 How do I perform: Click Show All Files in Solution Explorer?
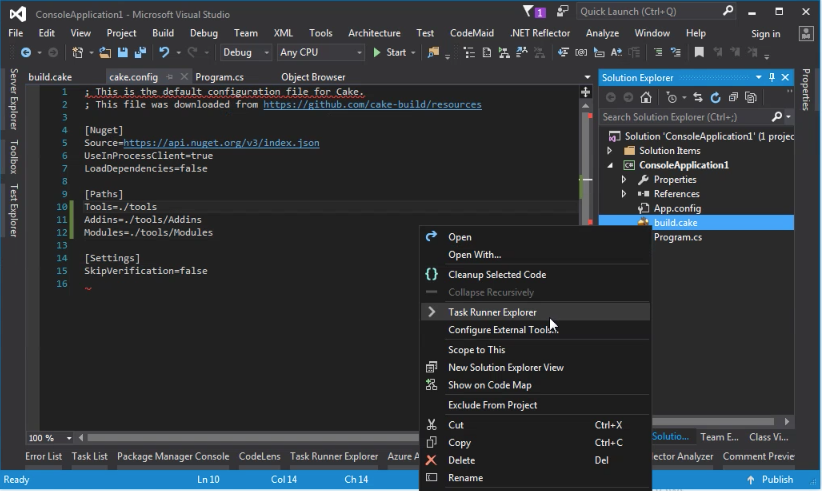751,97
